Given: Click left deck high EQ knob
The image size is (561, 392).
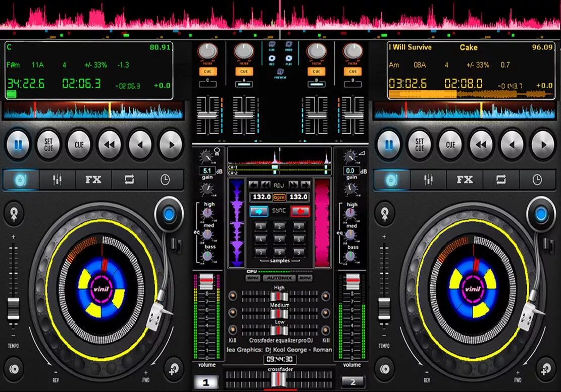Looking at the screenshot, I should pyautogui.click(x=208, y=214).
